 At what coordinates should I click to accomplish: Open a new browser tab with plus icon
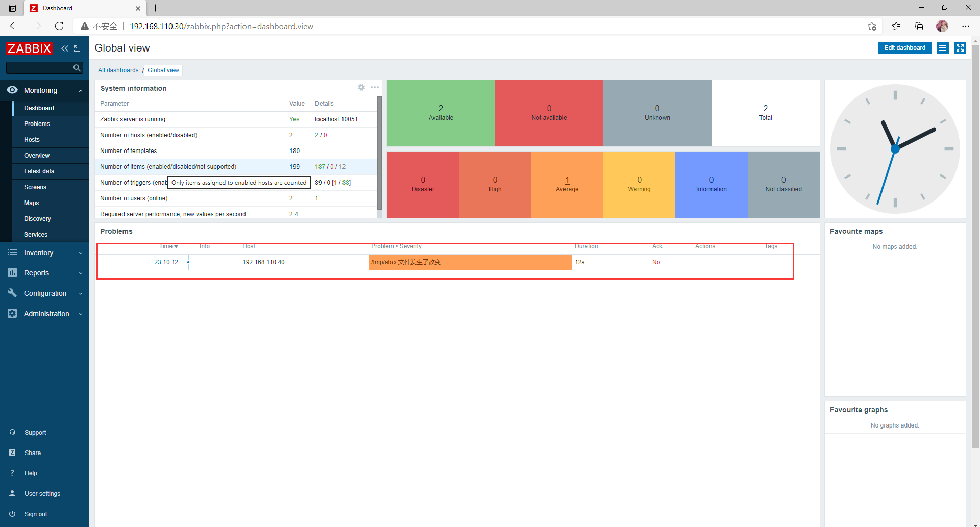tap(156, 8)
